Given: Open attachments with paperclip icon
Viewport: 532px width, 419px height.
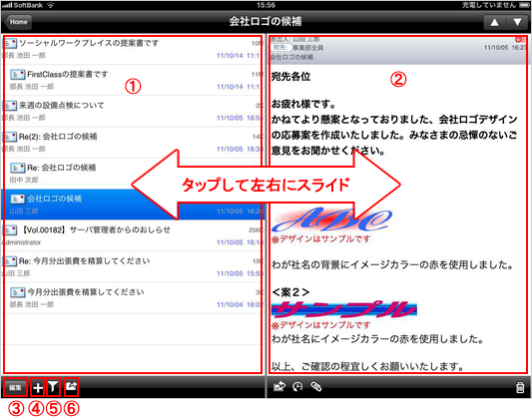Looking at the screenshot, I should tap(315, 387).
